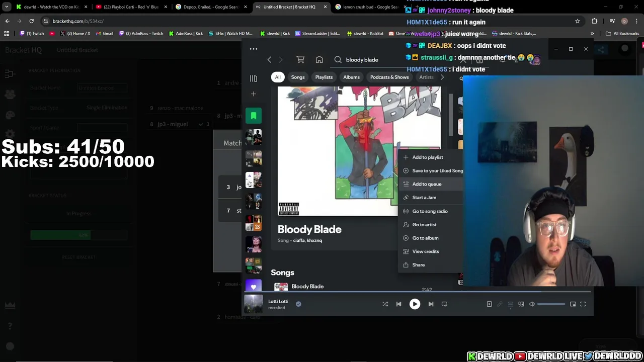Choose Start a Jam from context menu
This screenshot has height=362, width=644.
430,198
